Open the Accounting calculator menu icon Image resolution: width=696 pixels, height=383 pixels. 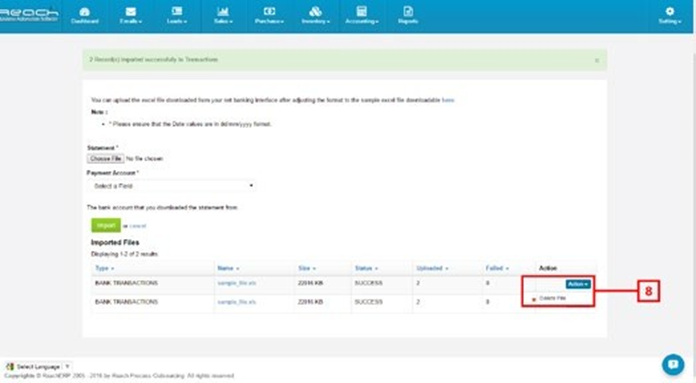362,12
